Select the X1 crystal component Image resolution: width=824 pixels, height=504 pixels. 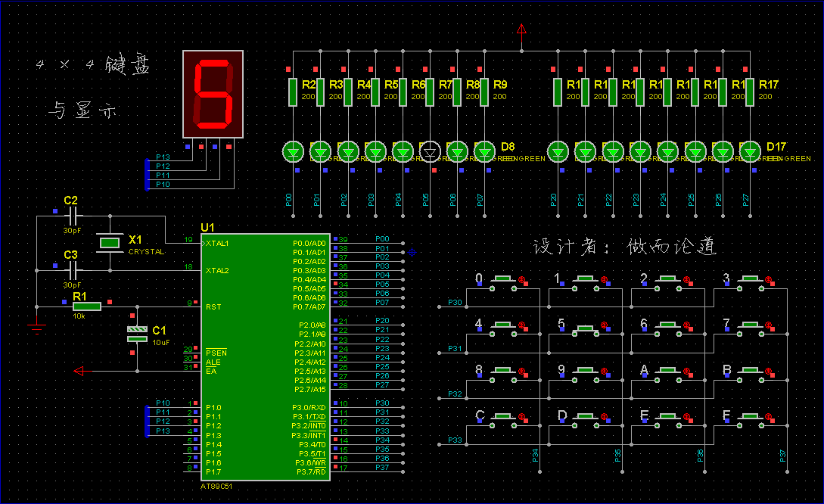click(110, 242)
